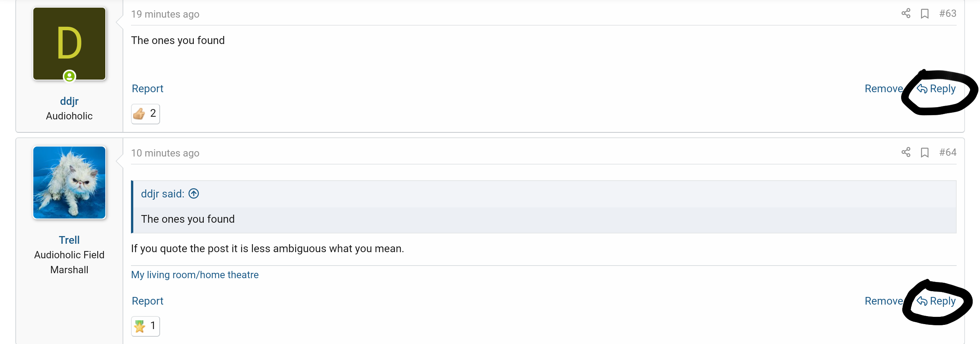Jump to quoted post via up-arrow icon
This screenshot has height=344, width=980.
coord(194,194)
